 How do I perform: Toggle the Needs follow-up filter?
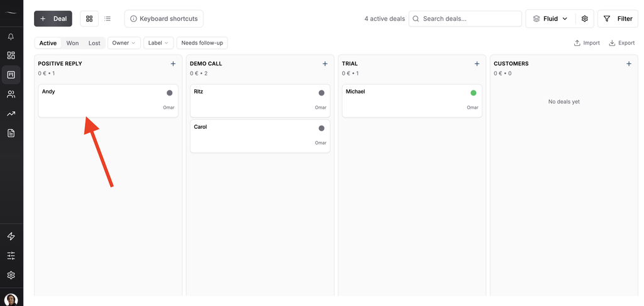[202, 43]
